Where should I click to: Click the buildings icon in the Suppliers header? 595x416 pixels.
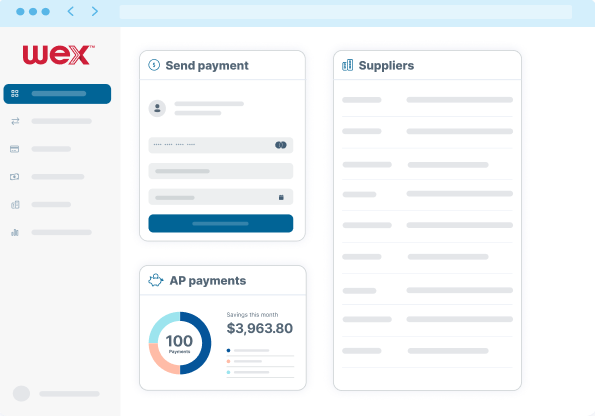pos(348,65)
